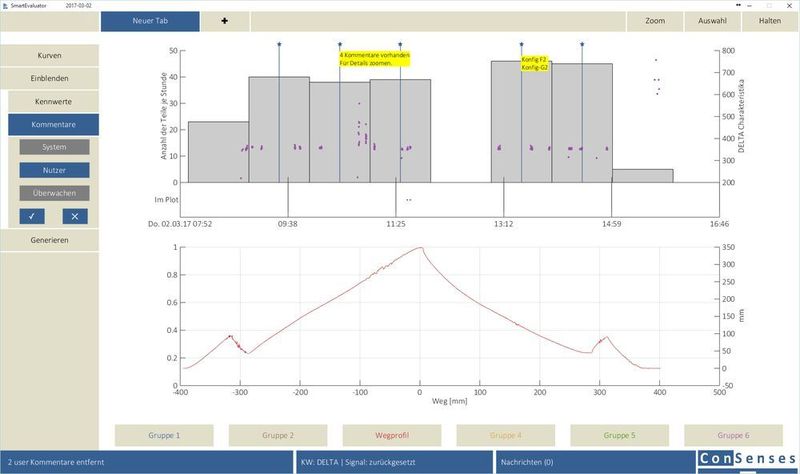Click the 'Weg [mm]' axis label
Image resolution: width=800 pixels, height=474 pixels.
(x=449, y=401)
